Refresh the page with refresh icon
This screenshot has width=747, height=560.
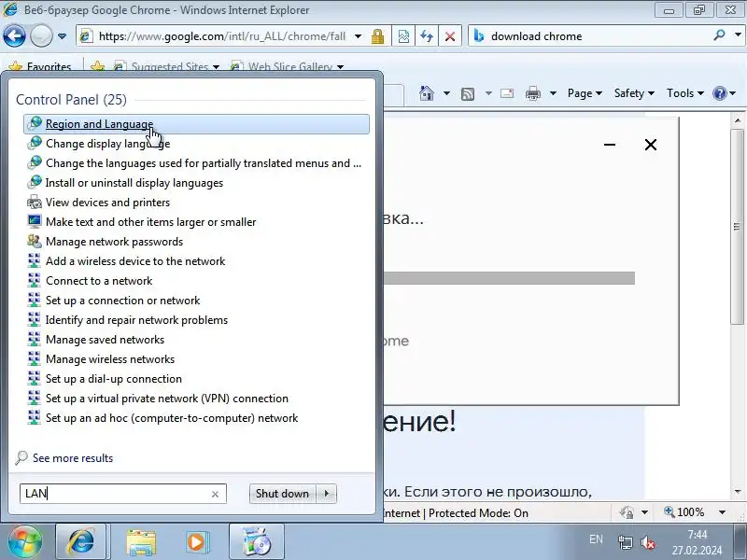tap(427, 36)
